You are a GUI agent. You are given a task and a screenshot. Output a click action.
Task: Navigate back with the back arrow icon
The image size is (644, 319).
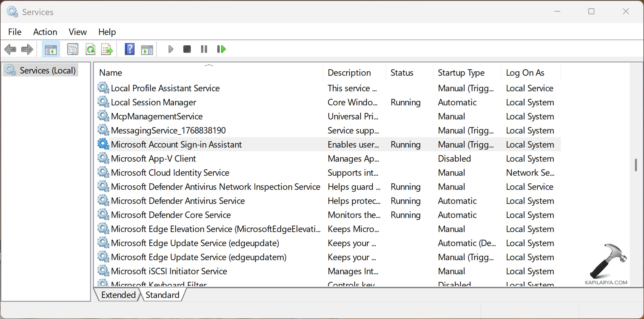point(10,49)
